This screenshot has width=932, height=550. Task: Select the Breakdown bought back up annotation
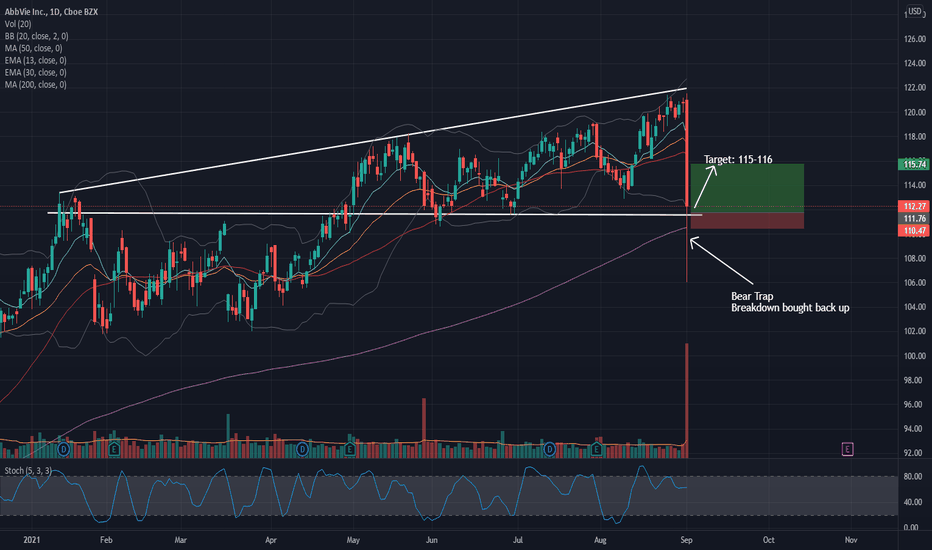tap(790, 308)
